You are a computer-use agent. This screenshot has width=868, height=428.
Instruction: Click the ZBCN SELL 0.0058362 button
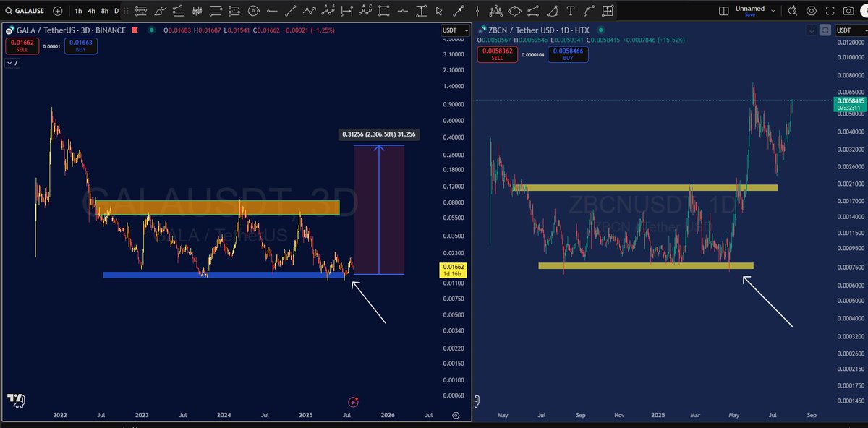pyautogui.click(x=496, y=54)
